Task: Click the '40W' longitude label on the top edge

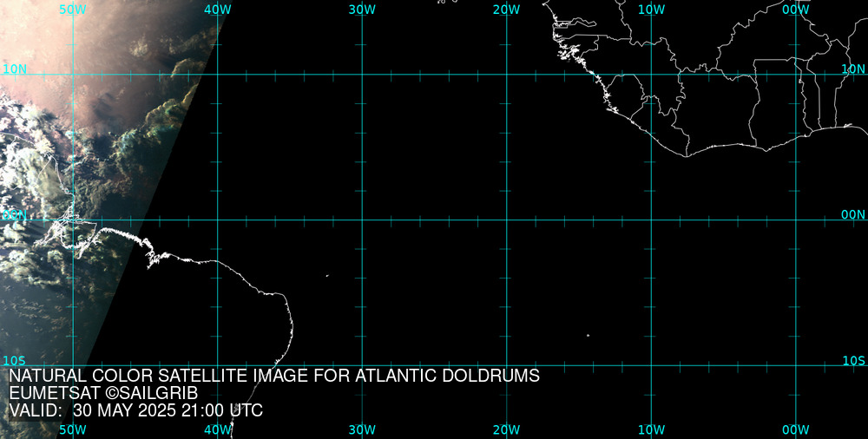Action: (218, 10)
